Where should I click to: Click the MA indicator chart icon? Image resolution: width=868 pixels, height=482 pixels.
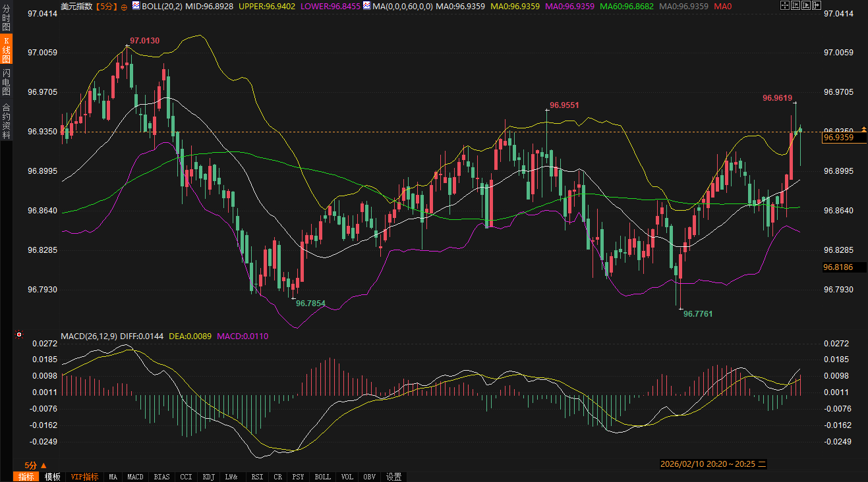(x=367, y=5)
